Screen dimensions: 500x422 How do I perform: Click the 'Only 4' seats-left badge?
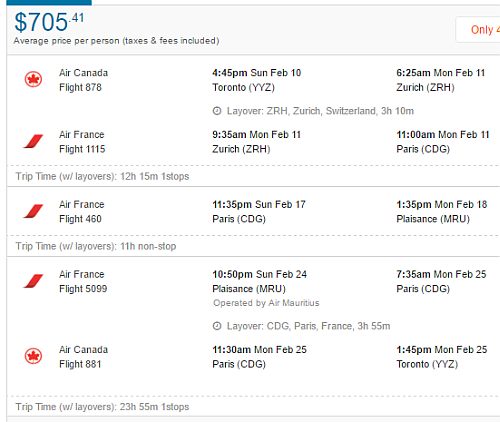(x=478, y=29)
